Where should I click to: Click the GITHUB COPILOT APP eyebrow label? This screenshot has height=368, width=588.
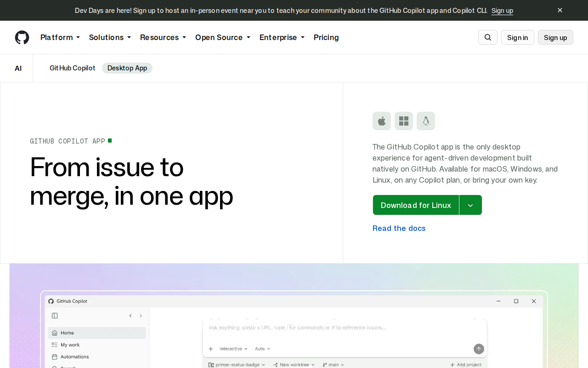[x=68, y=141]
